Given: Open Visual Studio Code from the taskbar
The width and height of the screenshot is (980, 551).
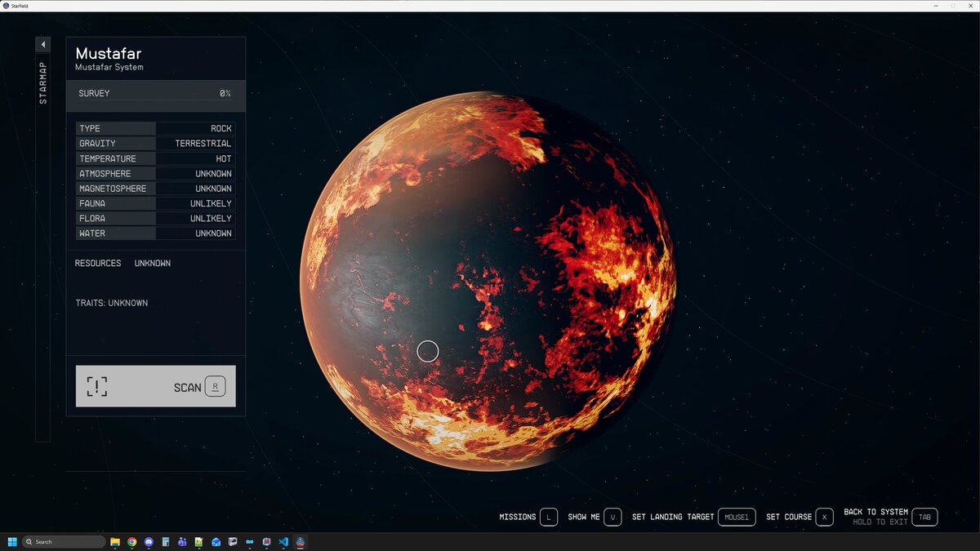Looking at the screenshot, I should [283, 541].
